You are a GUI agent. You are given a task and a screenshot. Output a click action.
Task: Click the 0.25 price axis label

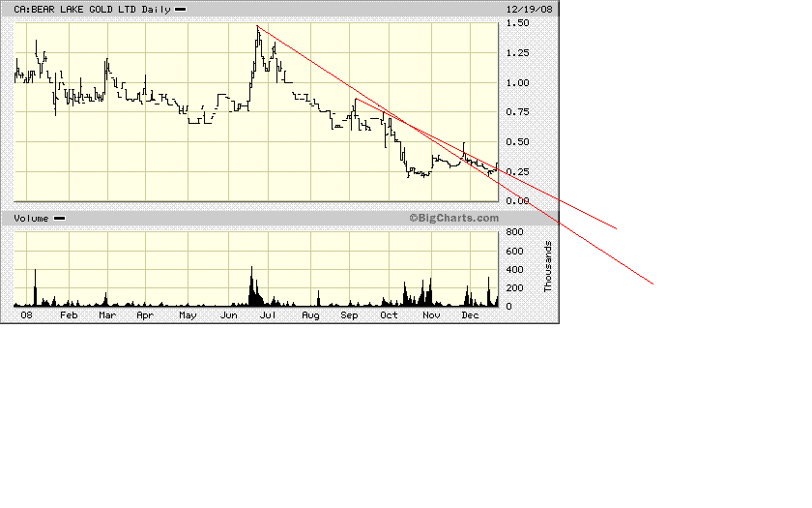click(x=517, y=172)
